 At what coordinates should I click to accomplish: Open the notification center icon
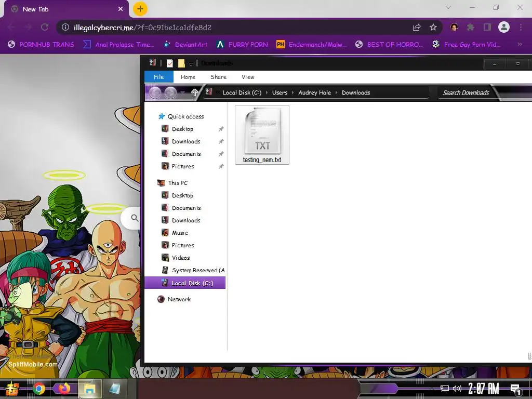pyautogui.click(x=516, y=390)
